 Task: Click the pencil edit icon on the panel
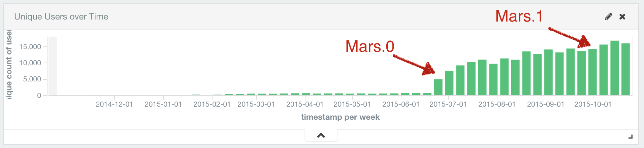(608, 17)
